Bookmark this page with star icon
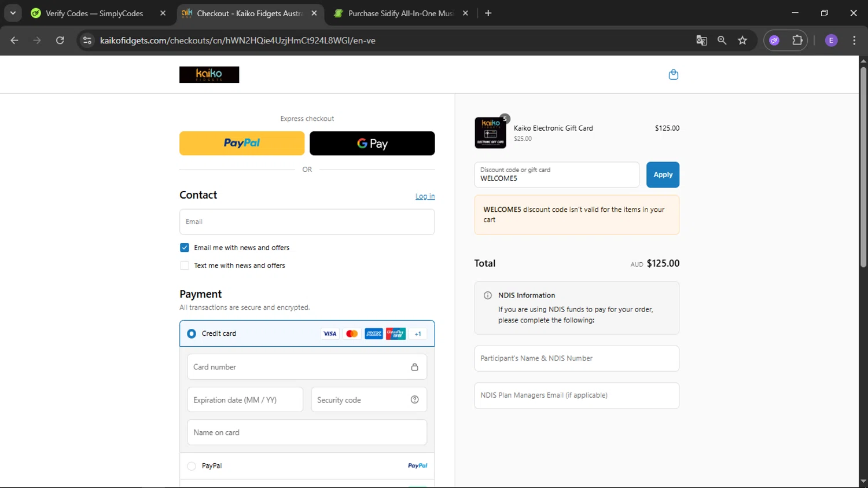868x488 pixels. [x=742, y=41]
